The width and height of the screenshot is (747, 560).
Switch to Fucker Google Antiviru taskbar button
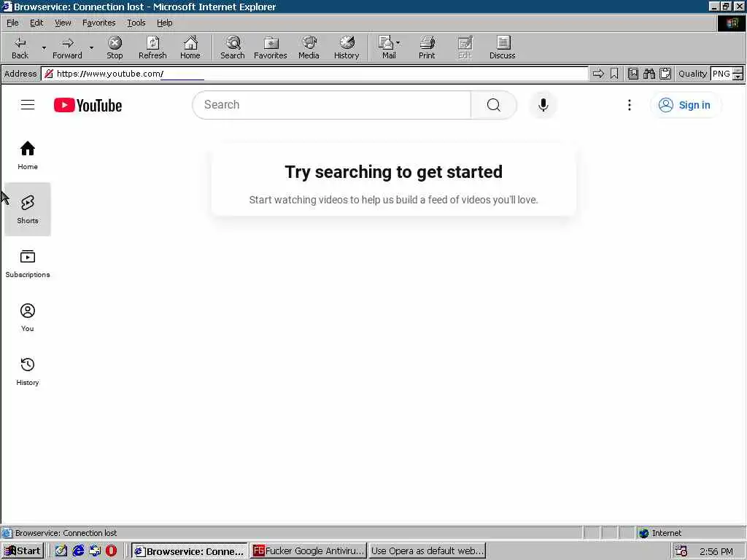(309, 551)
